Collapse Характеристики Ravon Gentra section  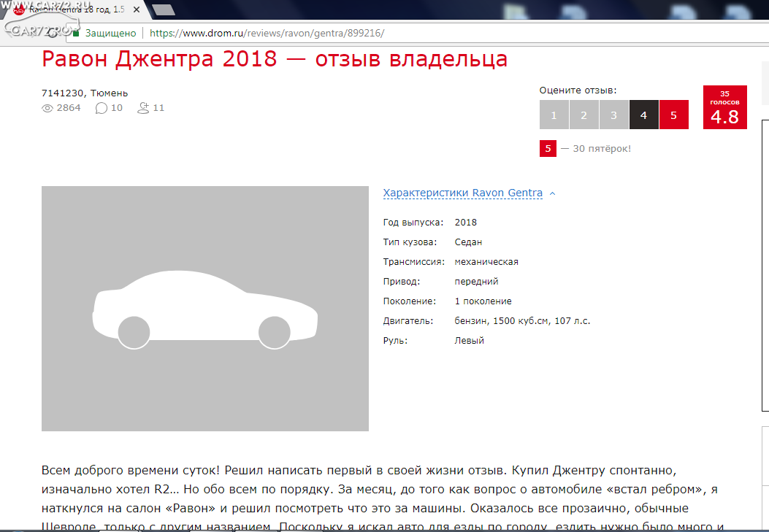[x=462, y=193]
